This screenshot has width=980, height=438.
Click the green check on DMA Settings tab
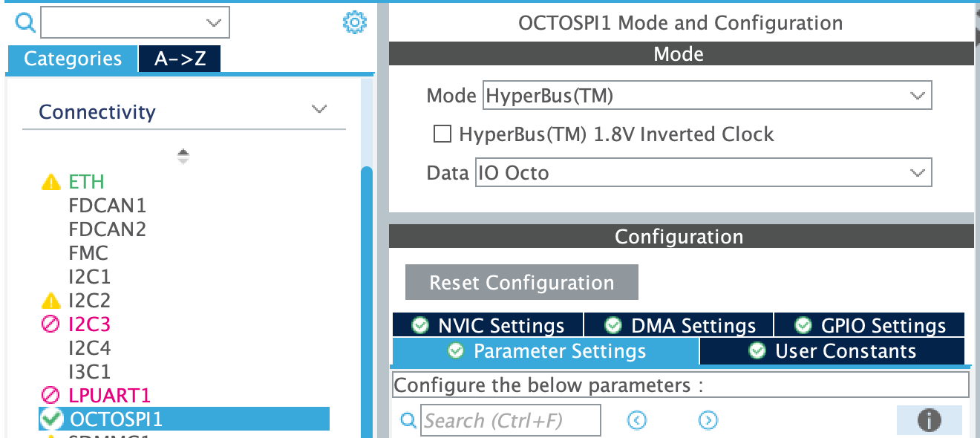coord(613,324)
